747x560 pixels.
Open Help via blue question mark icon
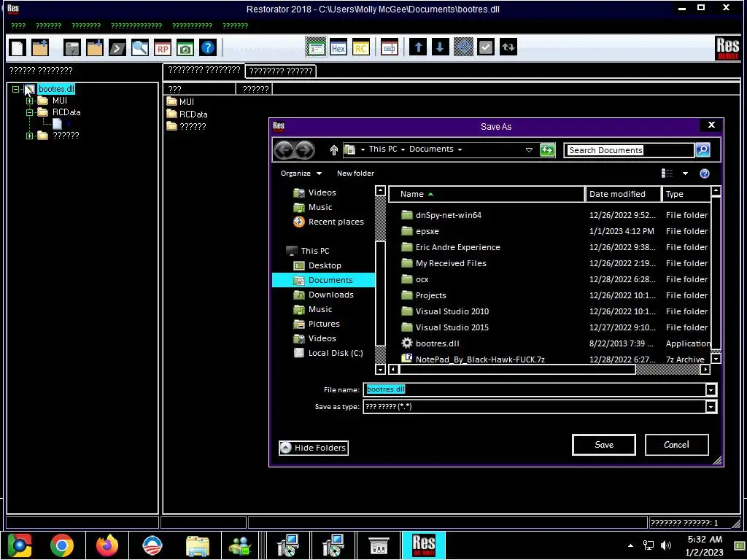208,47
